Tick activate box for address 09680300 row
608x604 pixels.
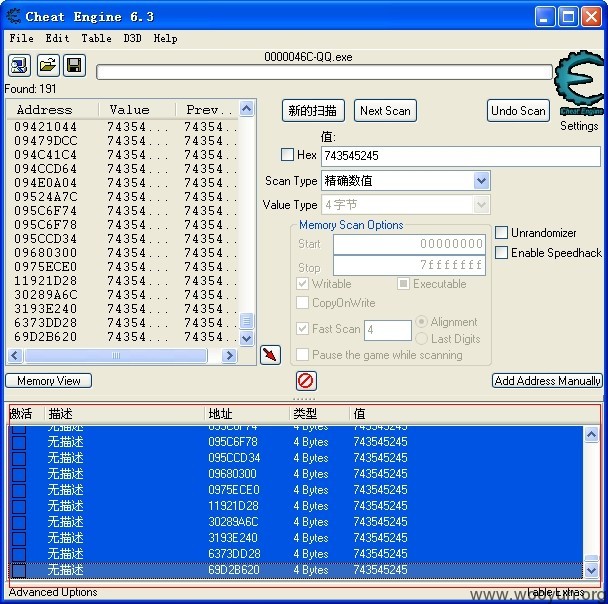[19, 474]
